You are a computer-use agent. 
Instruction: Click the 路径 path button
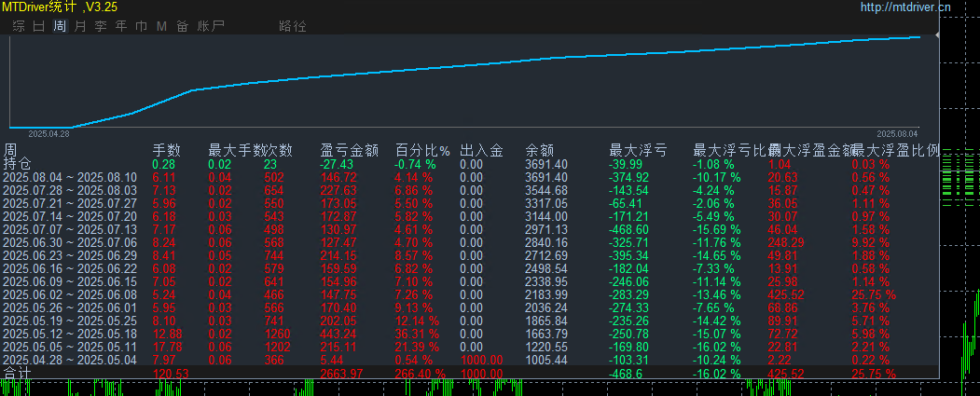pyautogui.click(x=293, y=26)
